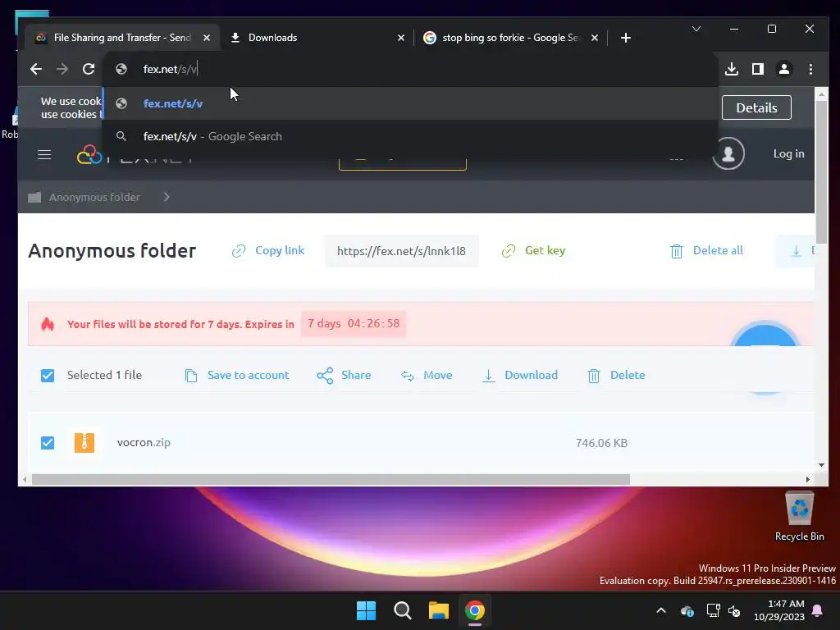
Task: Click the Delete all trash icon
Action: pyautogui.click(x=677, y=251)
